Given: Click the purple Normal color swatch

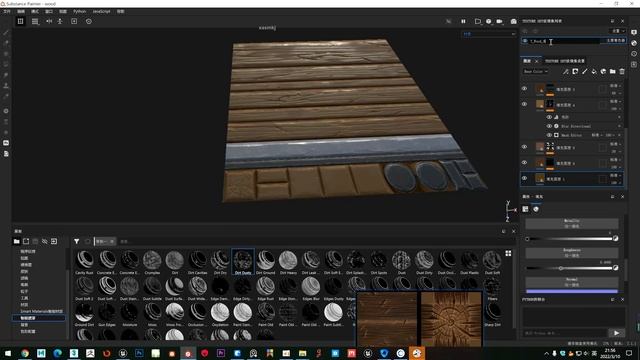Looking at the screenshot, I should (571, 291).
